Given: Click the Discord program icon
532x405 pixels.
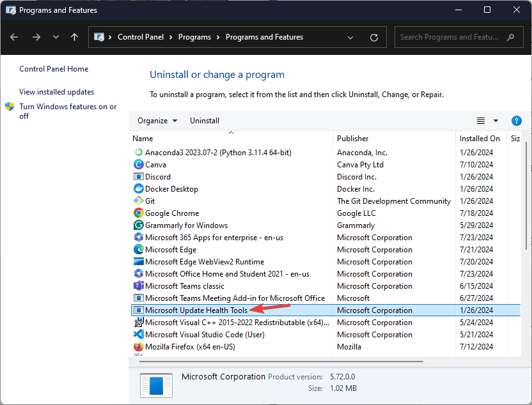Looking at the screenshot, I should pyautogui.click(x=138, y=177).
